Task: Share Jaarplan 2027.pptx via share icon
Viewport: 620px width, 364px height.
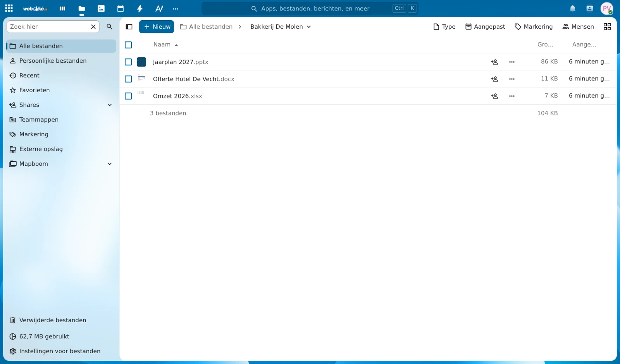Action: tap(494, 62)
